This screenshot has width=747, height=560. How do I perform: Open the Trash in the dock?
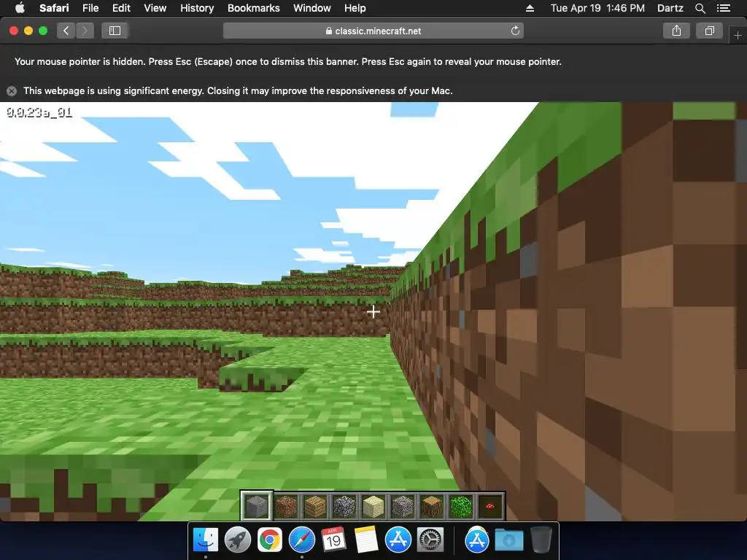point(541,540)
